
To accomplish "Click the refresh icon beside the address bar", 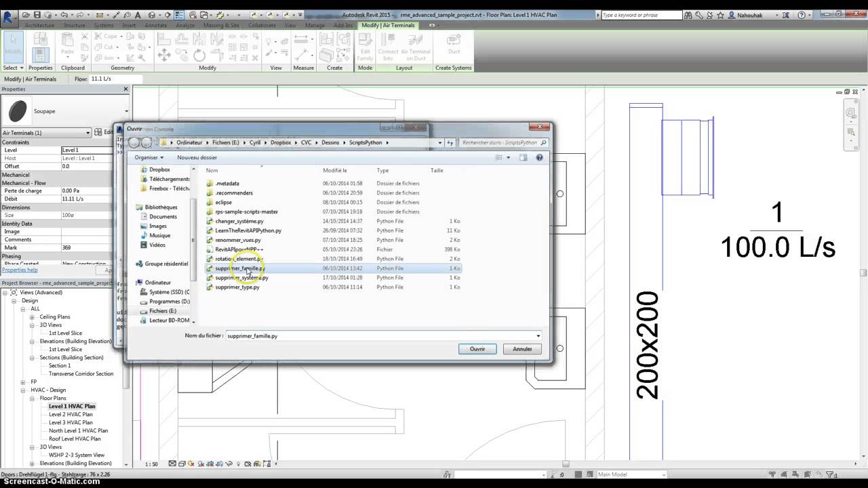I will click(450, 142).
